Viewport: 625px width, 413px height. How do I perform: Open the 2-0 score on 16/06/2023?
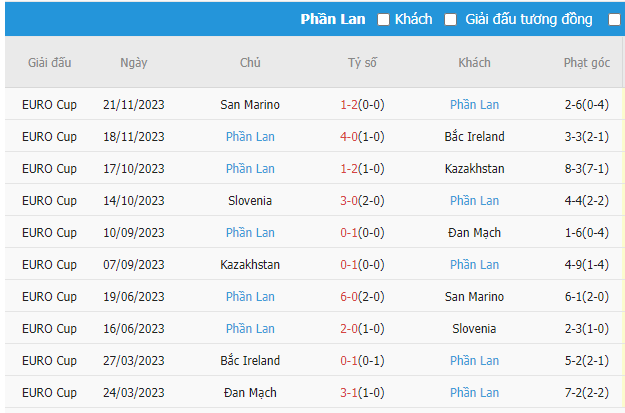point(349,329)
